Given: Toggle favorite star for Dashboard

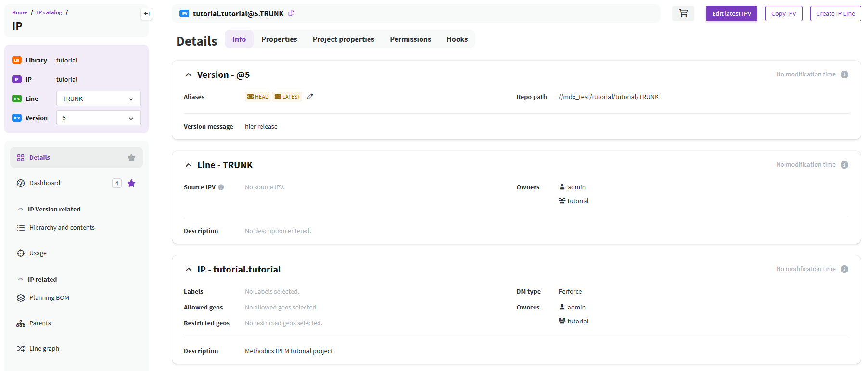Looking at the screenshot, I should pyautogui.click(x=131, y=183).
